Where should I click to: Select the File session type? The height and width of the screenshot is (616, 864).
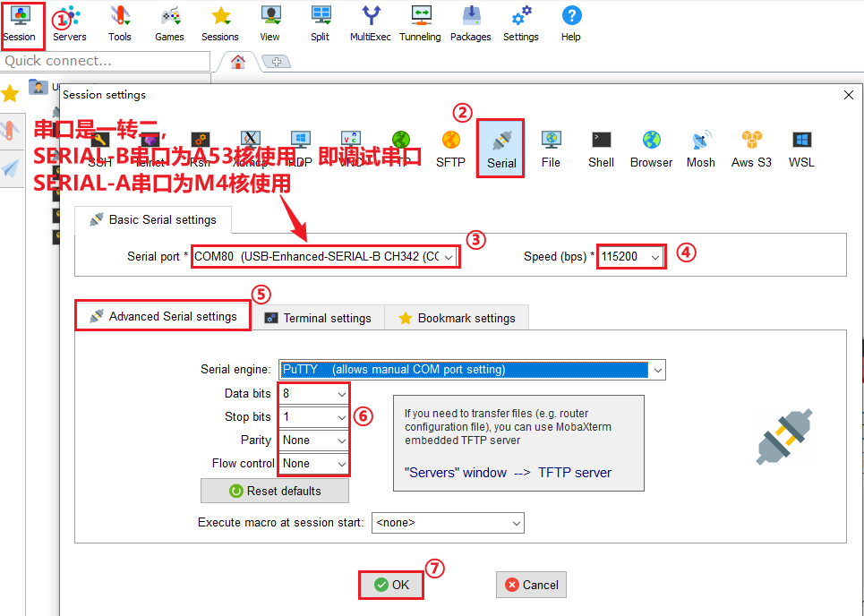(551, 149)
